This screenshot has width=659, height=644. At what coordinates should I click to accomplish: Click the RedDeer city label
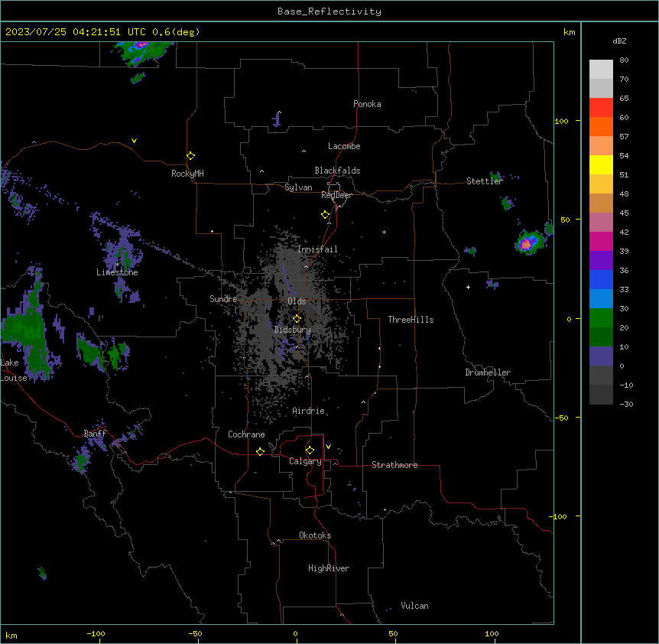336,195
